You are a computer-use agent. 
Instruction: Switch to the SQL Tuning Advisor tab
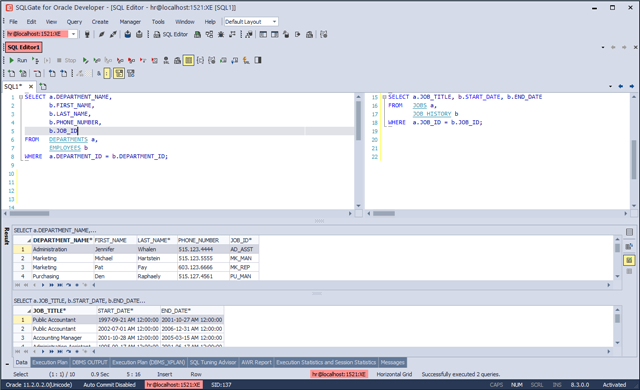click(x=213, y=362)
